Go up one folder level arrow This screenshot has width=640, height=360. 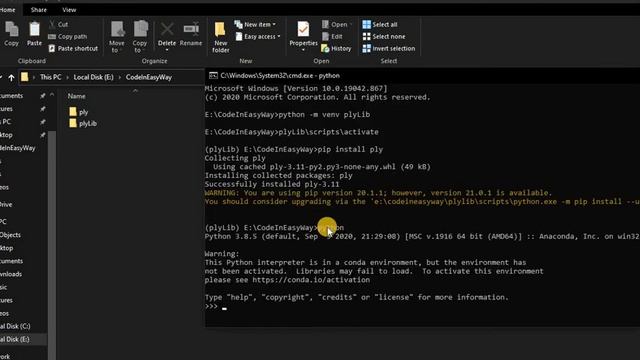(x=11, y=77)
